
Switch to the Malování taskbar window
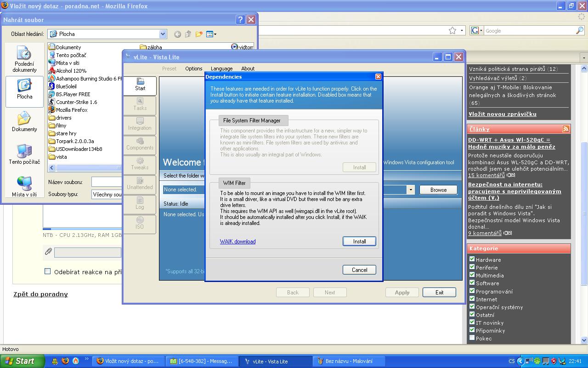point(349,361)
